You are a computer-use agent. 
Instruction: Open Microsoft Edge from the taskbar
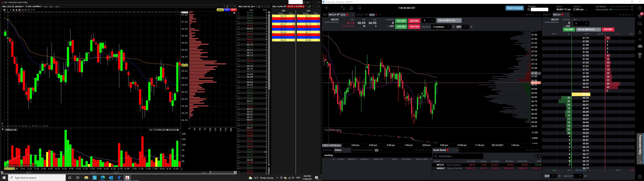tap(103, 178)
